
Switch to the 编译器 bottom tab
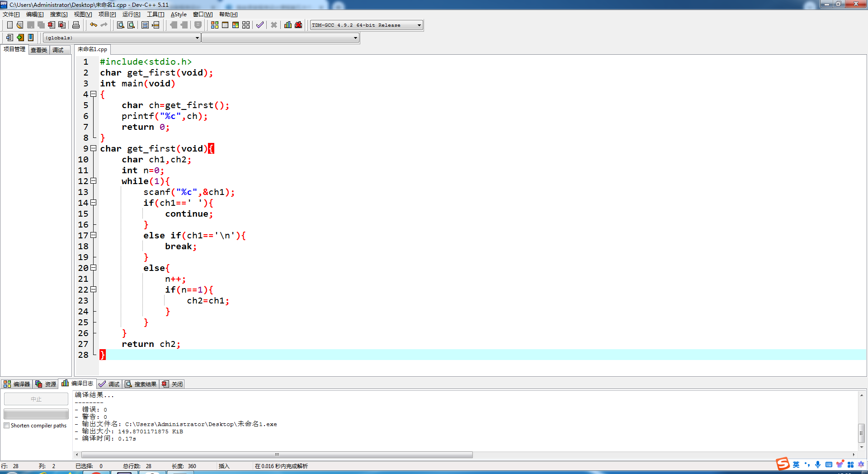(x=17, y=384)
